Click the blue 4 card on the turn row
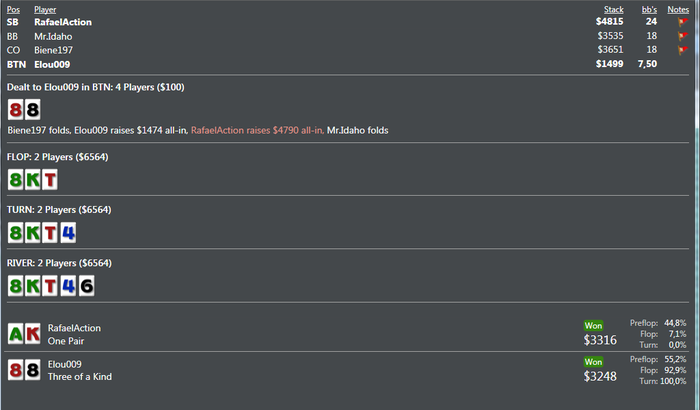 68,233
